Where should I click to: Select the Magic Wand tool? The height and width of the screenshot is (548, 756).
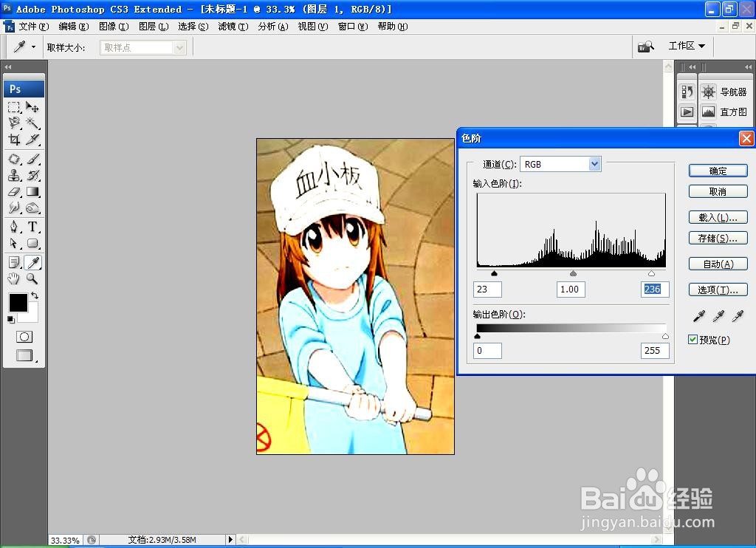[x=32, y=123]
